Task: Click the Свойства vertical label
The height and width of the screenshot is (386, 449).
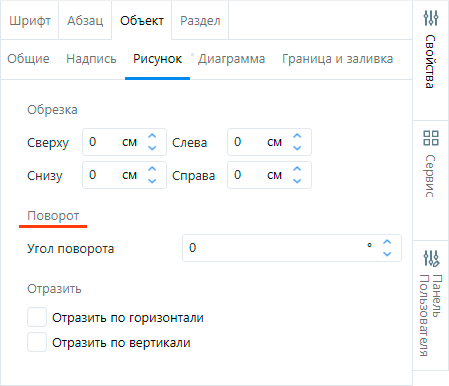Action: (431, 61)
